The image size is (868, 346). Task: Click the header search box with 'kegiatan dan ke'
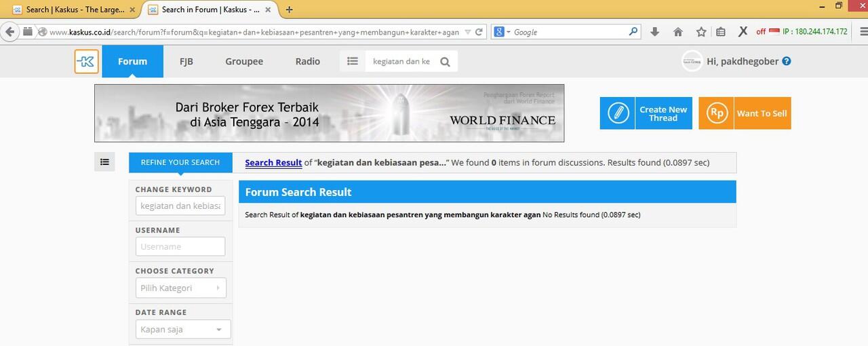click(401, 61)
